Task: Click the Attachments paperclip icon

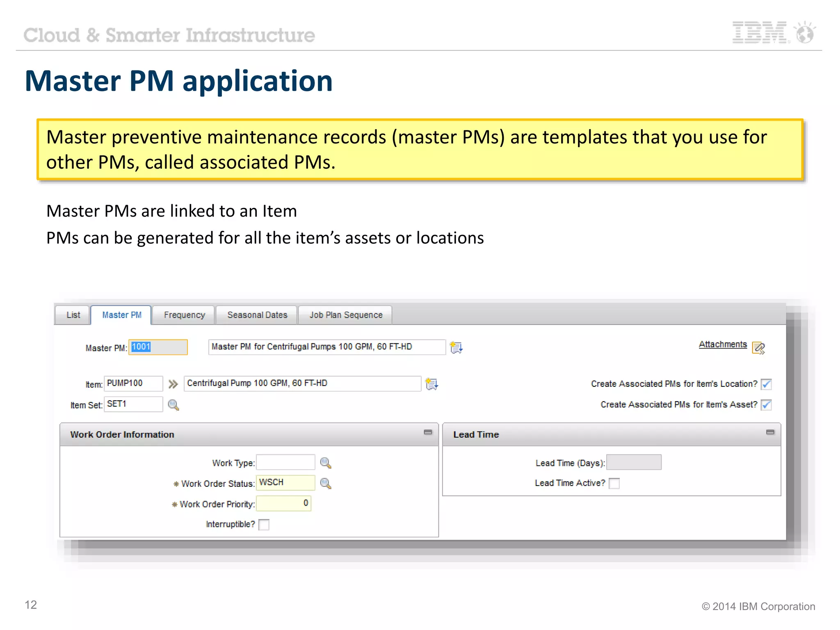Action: 759,348
